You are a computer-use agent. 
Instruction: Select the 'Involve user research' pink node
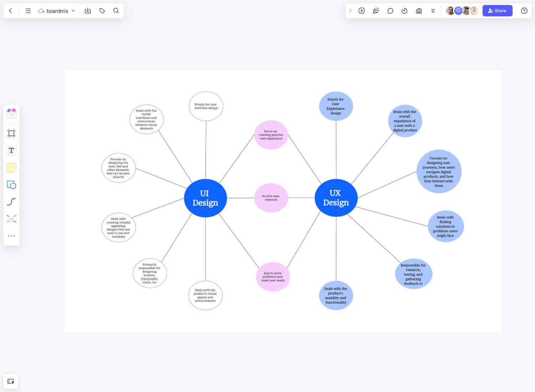click(x=271, y=198)
